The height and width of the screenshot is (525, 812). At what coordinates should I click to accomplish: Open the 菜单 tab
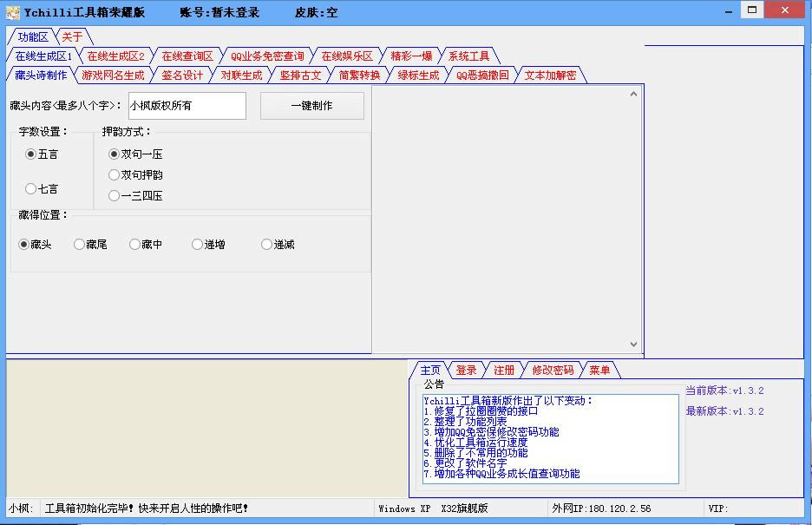tap(599, 371)
